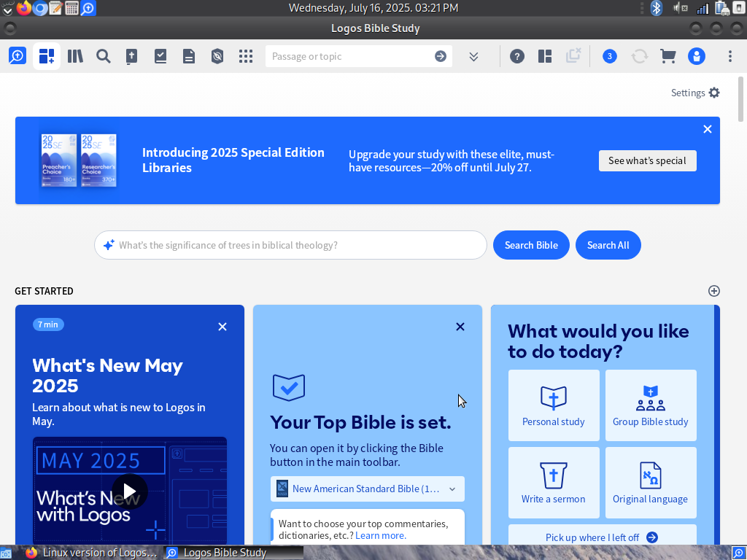This screenshot has height=560, width=747.
Task: Choose the Original language tile
Action: tap(651, 483)
